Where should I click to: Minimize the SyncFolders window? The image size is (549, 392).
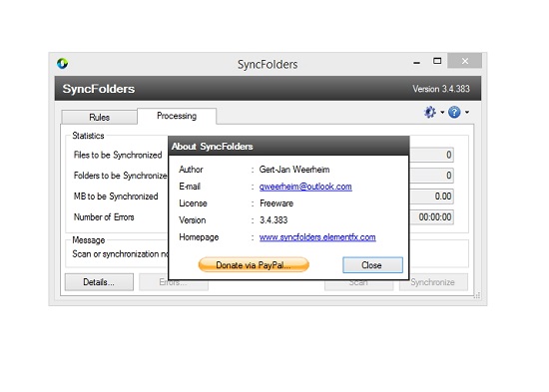[x=416, y=62]
